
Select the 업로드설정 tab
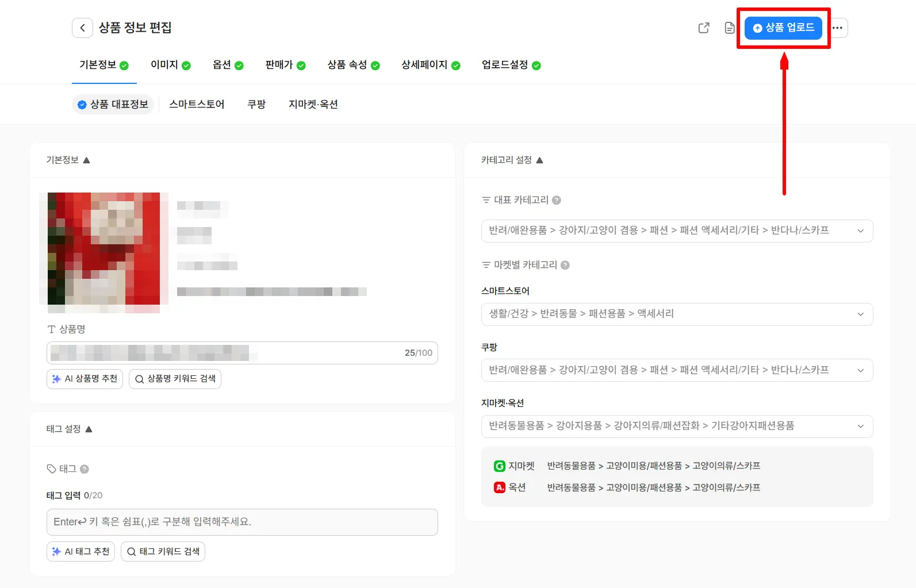[511, 65]
